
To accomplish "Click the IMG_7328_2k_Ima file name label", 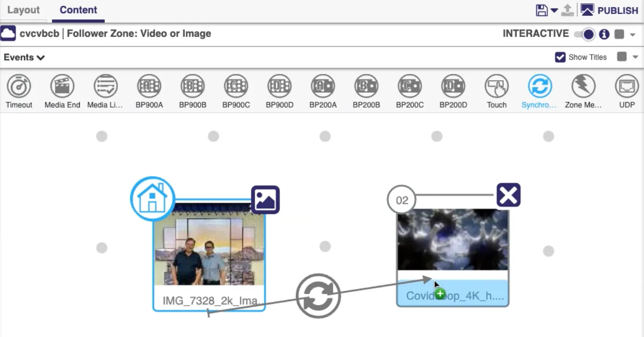I will pyautogui.click(x=211, y=301).
